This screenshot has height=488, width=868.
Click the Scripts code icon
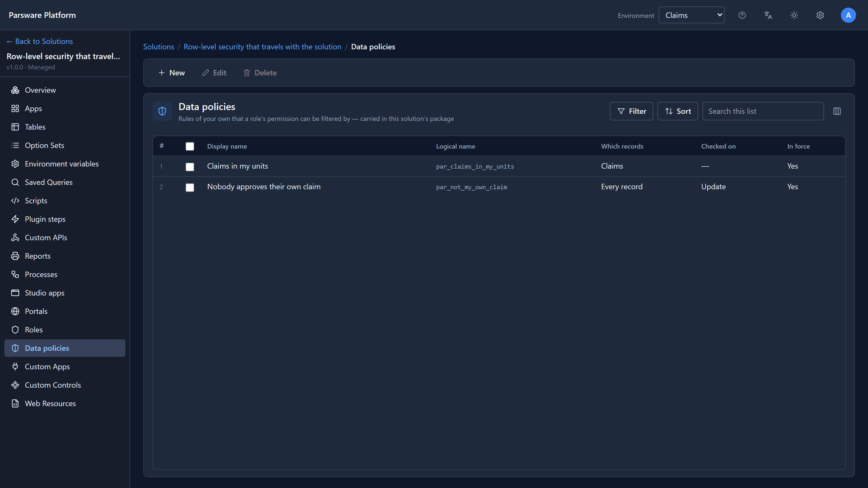click(x=15, y=201)
